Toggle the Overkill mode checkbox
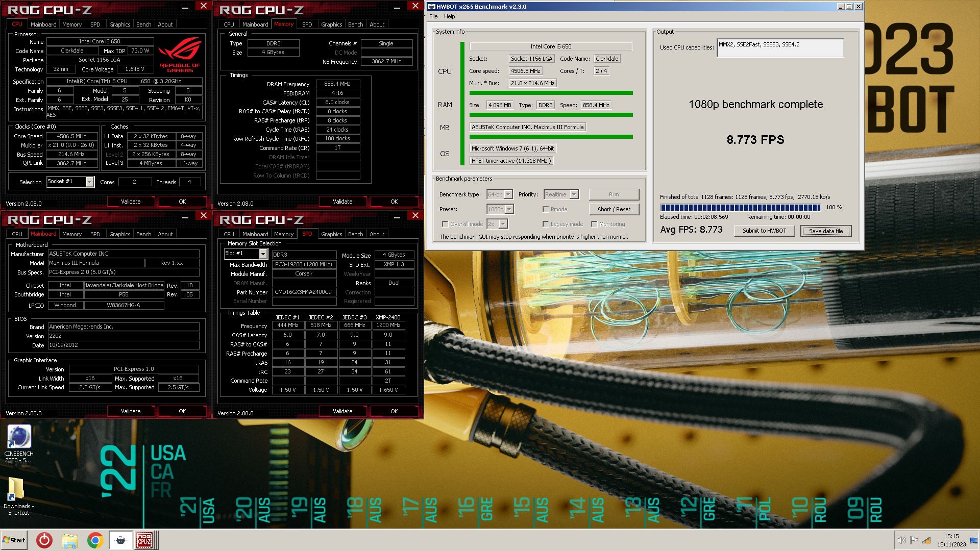 click(x=445, y=224)
